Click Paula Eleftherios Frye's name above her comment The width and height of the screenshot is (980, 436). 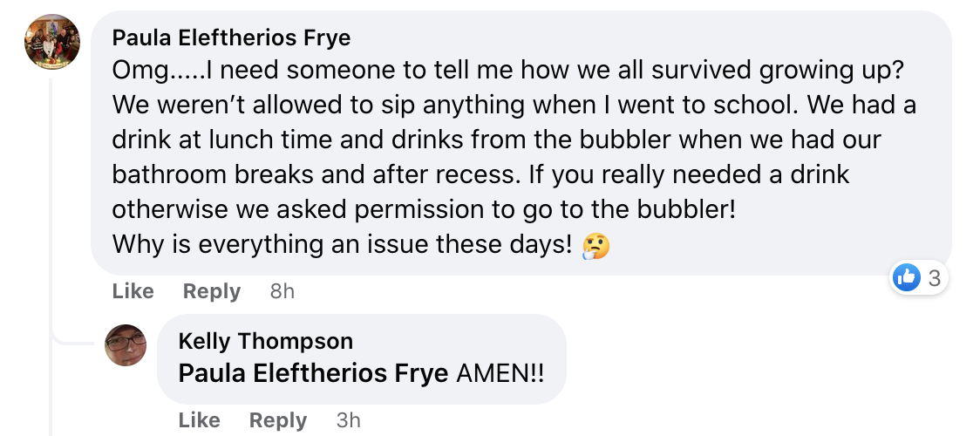pyautogui.click(x=231, y=37)
